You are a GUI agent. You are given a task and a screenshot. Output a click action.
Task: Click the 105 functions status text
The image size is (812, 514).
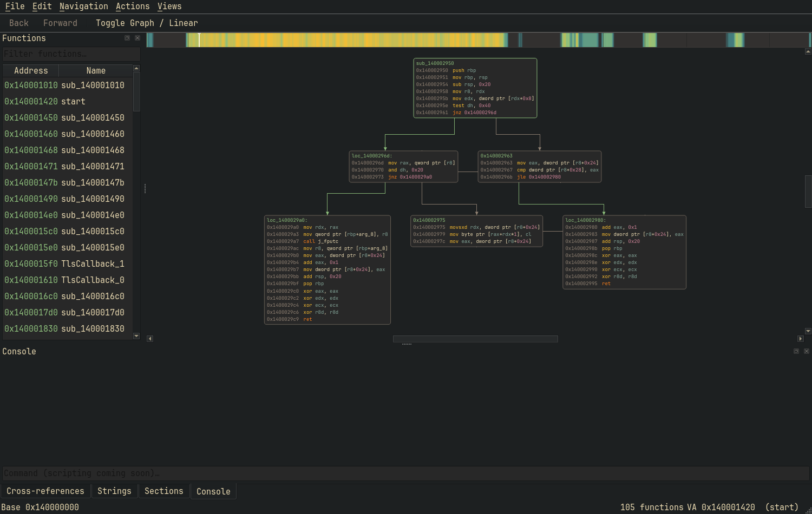652,508
